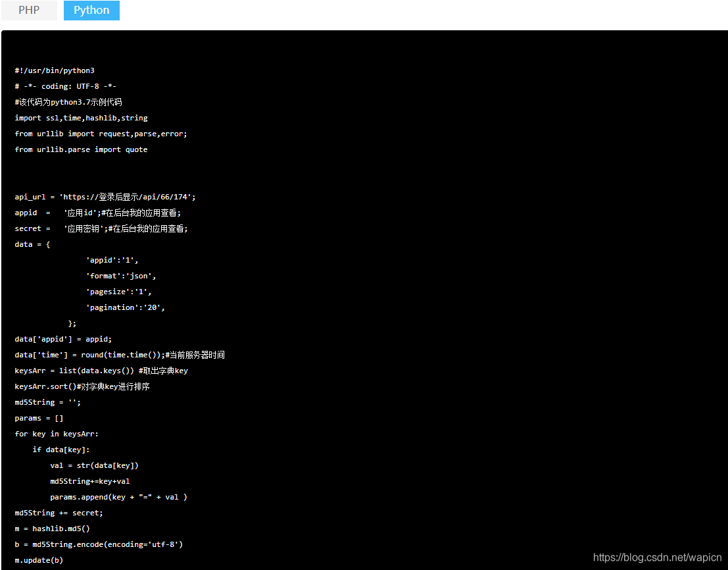Viewport: 728px width, 570px height.
Task: Click the if data[key]: line
Action: (61, 450)
